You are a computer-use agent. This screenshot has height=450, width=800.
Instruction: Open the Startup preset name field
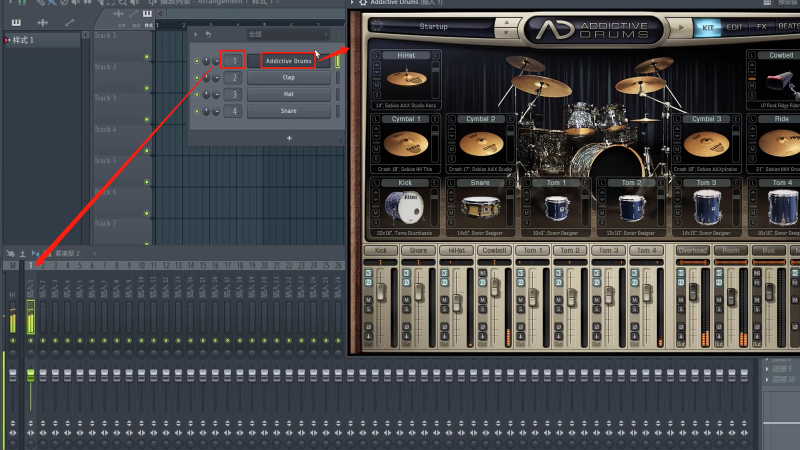pyautogui.click(x=433, y=27)
